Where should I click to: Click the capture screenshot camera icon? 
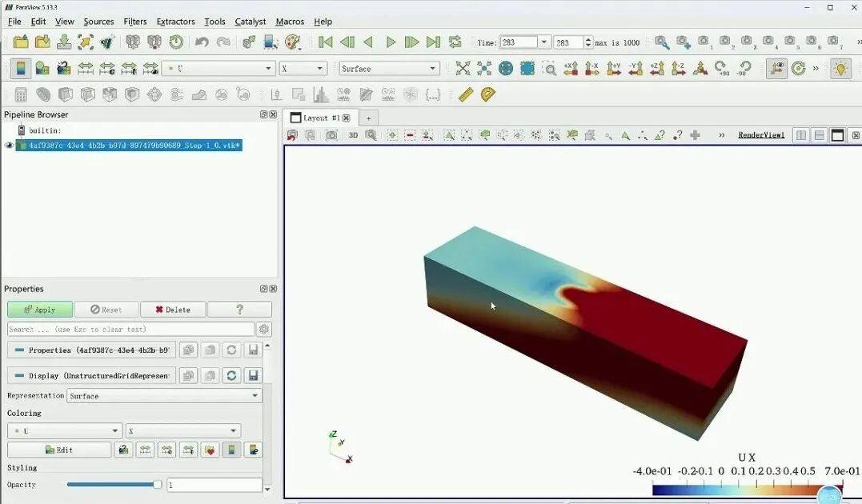pos(331,135)
